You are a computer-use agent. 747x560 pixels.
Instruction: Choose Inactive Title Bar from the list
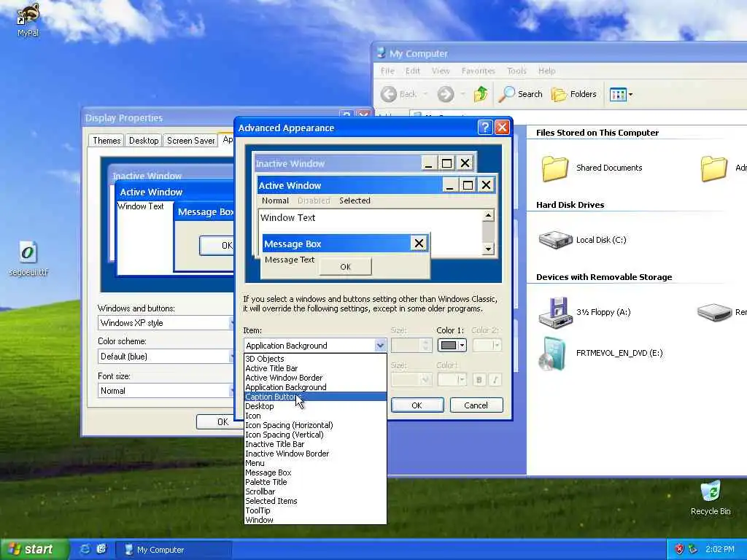315,444
